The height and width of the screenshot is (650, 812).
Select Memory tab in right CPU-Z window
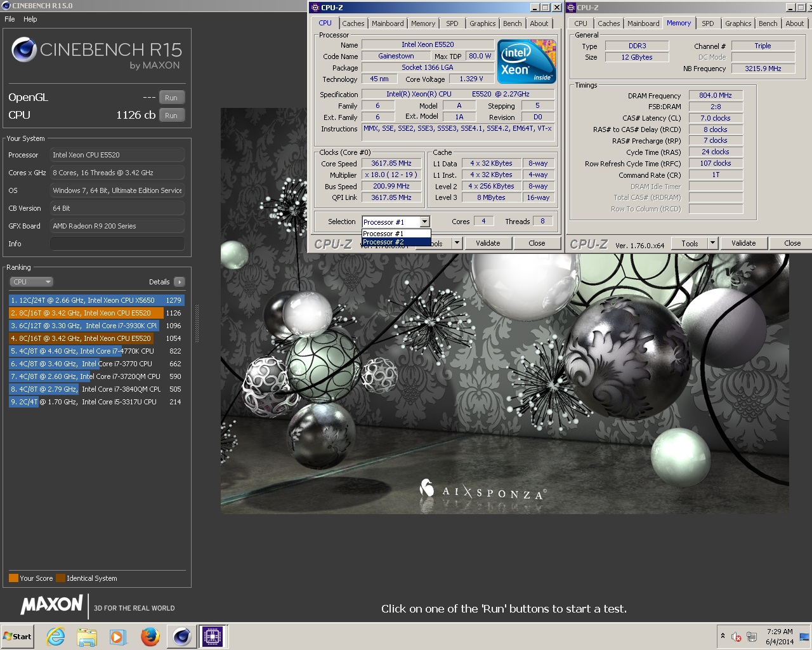679,23
